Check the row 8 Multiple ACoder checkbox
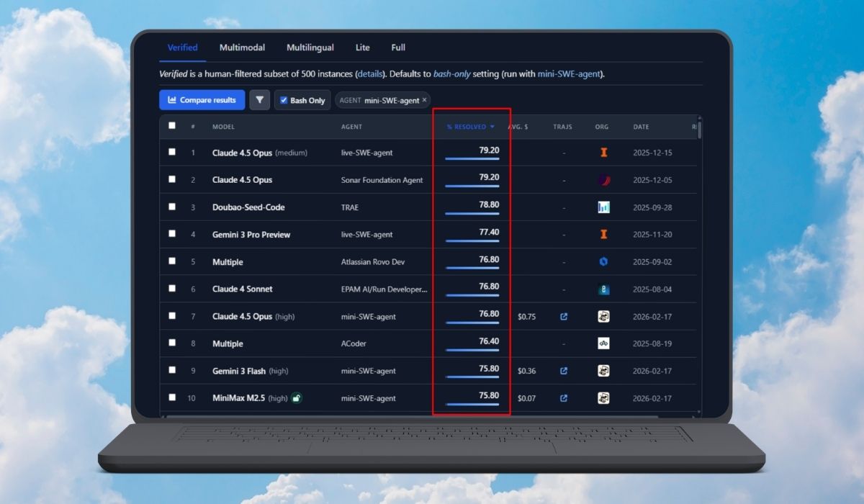This screenshot has height=504, width=864. pyautogui.click(x=171, y=343)
